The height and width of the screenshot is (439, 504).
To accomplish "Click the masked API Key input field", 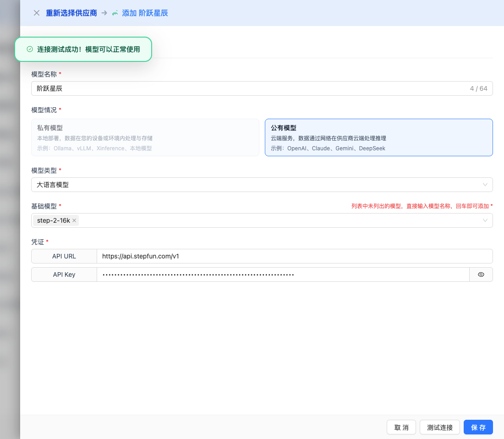I will 282,274.
